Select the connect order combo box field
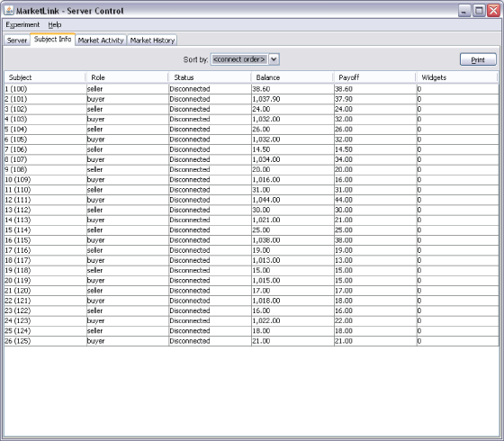The height and width of the screenshot is (441, 504). click(239, 59)
